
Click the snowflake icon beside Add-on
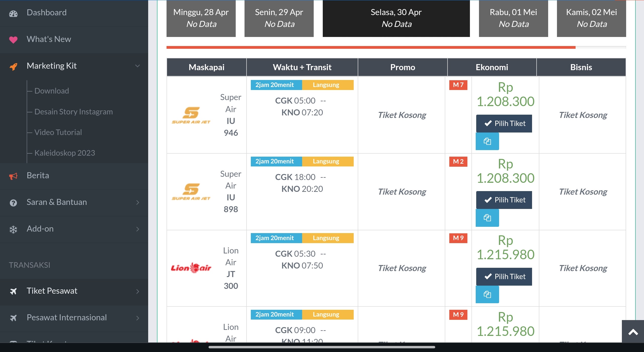click(13, 229)
